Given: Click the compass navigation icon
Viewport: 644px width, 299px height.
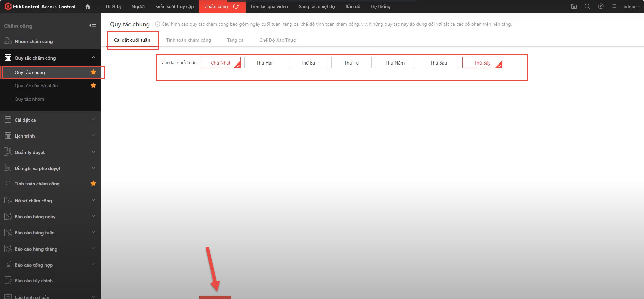Looking at the screenshot, I should (x=601, y=6).
